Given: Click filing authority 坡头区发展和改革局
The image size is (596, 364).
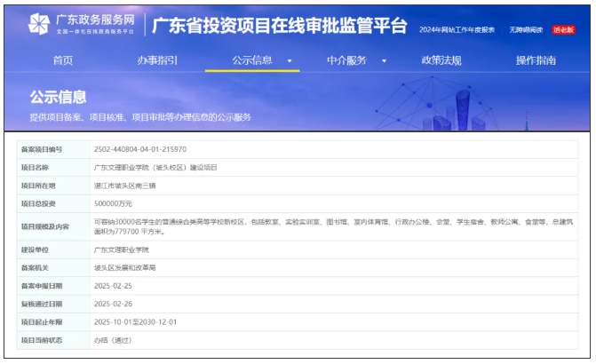Looking at the screenshot, I should tap(125, 268).
